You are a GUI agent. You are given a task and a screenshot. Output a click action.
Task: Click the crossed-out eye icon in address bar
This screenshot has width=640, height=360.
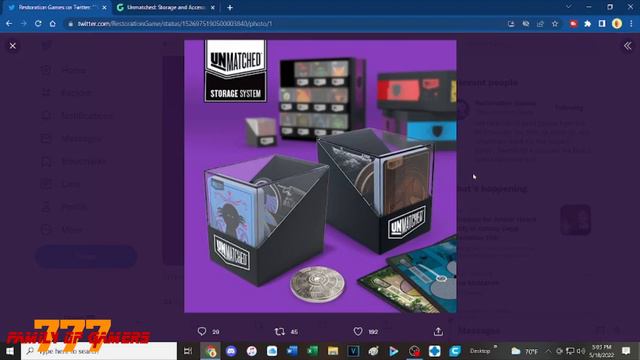pyautogui.click(x=526, y=24)
